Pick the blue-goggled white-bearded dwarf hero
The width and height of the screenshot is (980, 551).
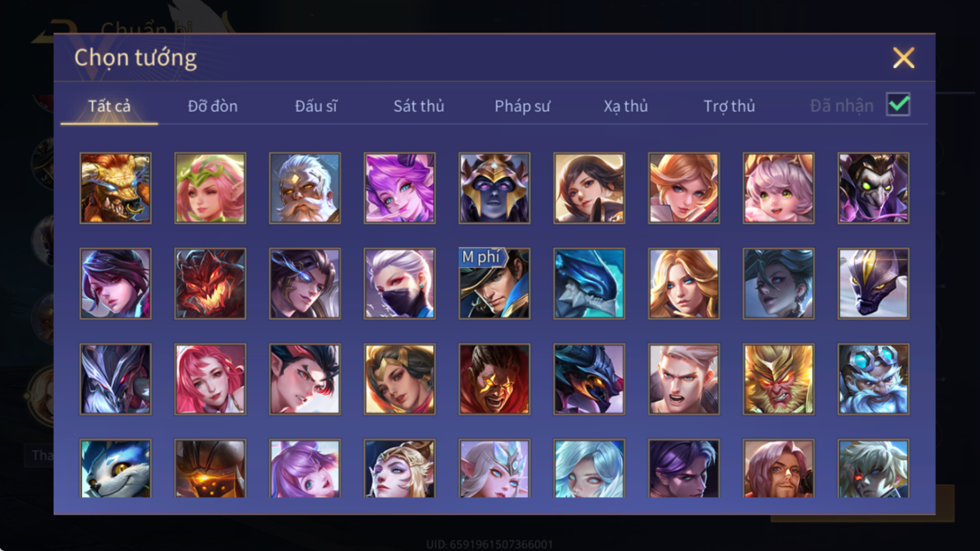[873, 379]
